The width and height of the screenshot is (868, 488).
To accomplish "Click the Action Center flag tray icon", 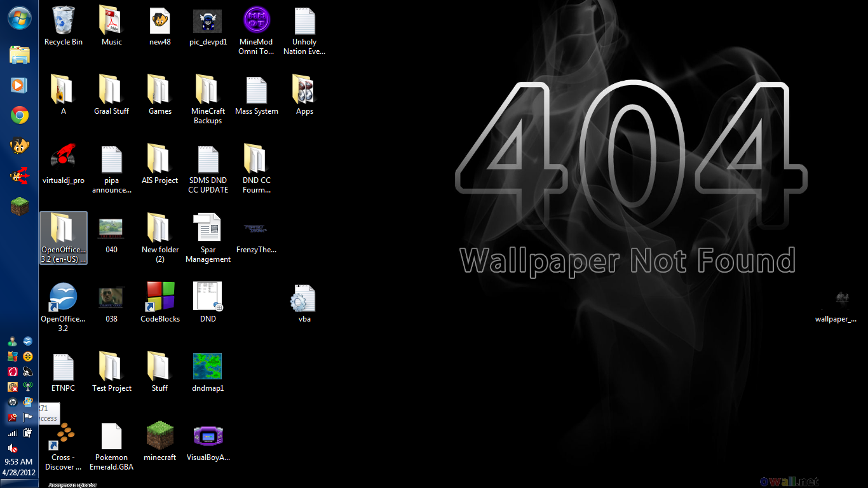I will (x=27, y=417).
